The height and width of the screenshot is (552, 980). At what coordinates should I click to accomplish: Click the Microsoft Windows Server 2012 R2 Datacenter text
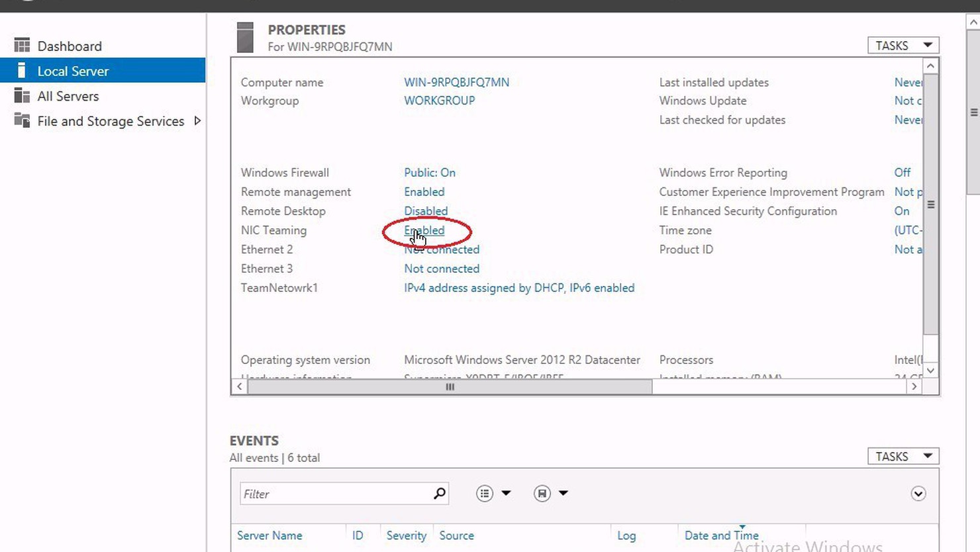522,359
